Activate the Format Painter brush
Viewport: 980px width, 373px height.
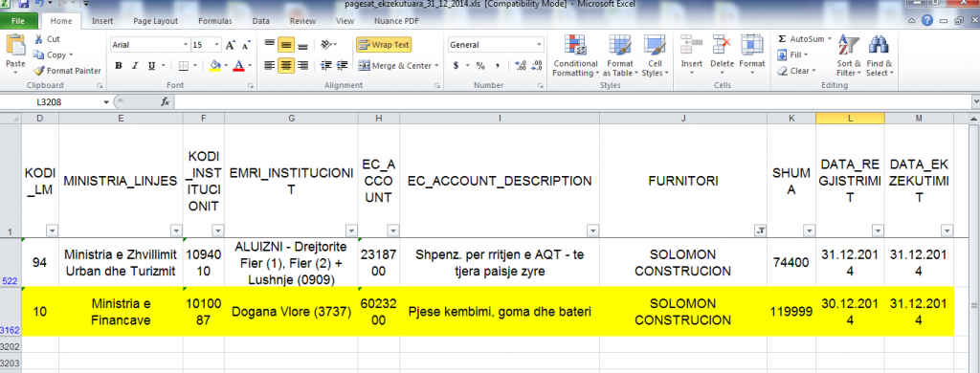click(x=68, y=71)
